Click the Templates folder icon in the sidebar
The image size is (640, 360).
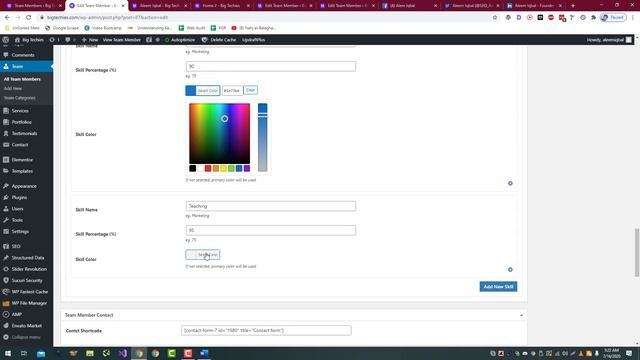coord(6,171)
